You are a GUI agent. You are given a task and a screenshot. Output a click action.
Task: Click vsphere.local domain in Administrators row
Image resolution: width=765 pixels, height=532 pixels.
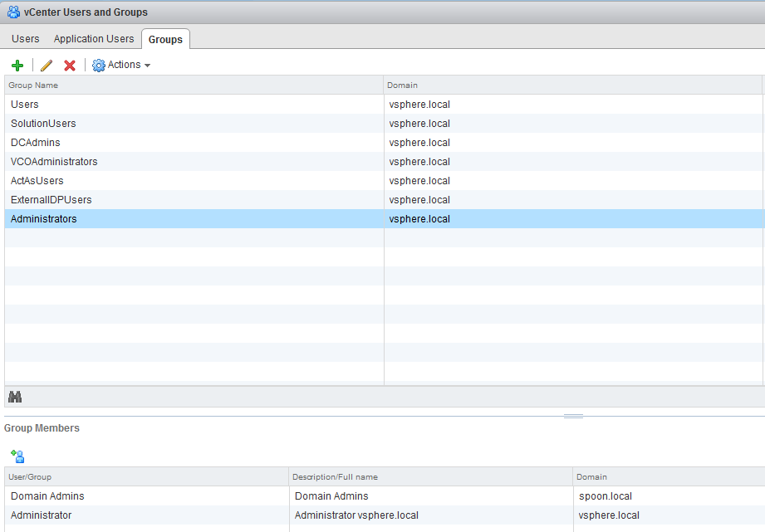click(x=419, y=219)
